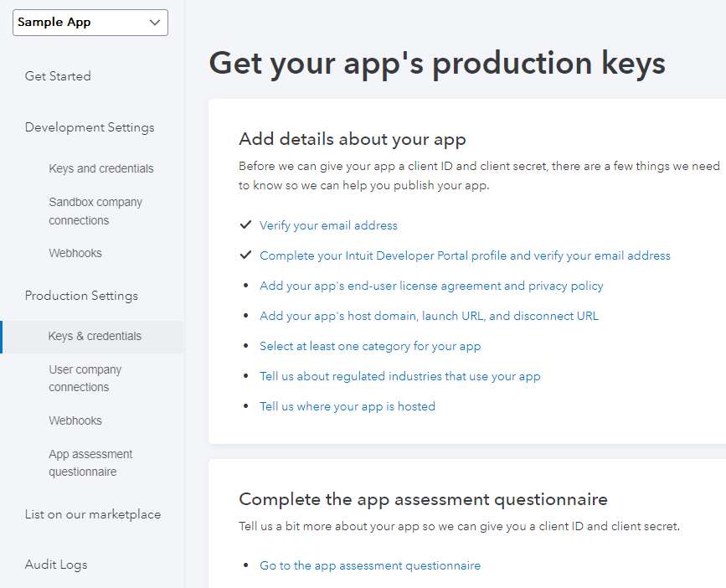Open Complete your Intuit Developer Portal profile link
Image resolution: width=726 pixels, height=588 pixels.
point(465,255)
